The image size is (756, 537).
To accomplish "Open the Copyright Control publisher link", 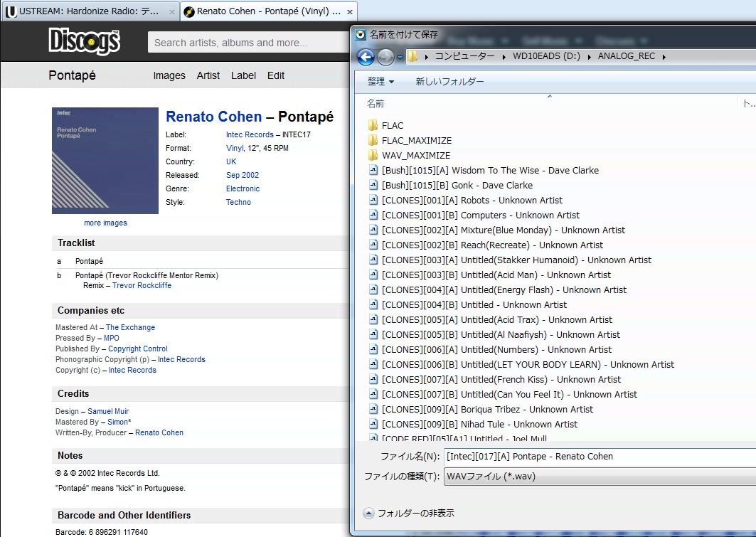I will pyautogui.click(x=138, y=349).
